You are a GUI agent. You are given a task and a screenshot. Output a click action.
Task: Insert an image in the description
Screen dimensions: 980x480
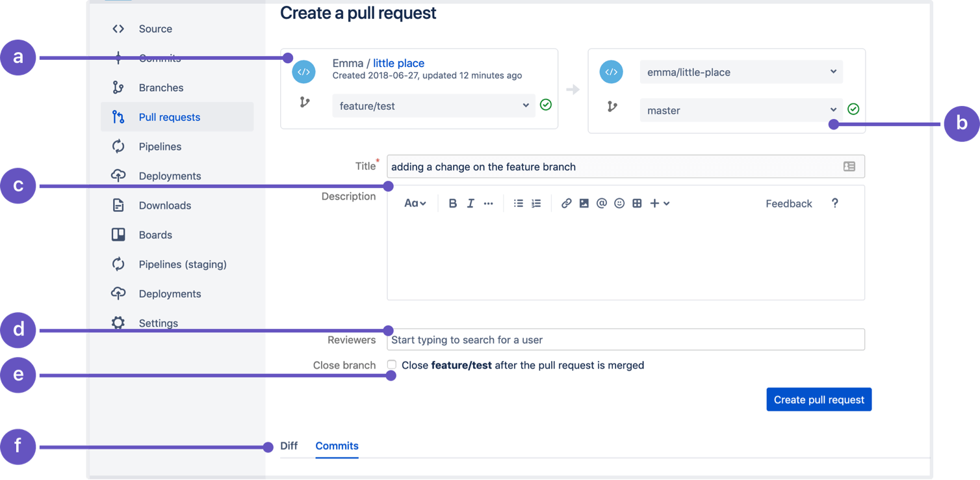click(584, 203)
